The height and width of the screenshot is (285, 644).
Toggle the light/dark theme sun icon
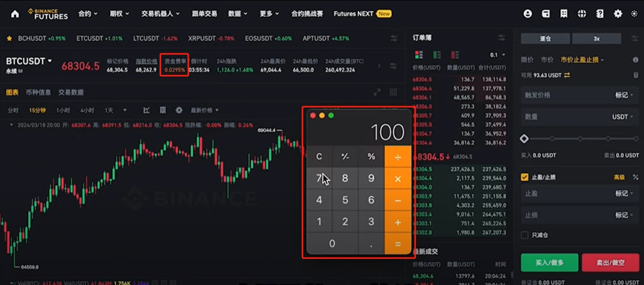pyautogui.click(x=634, y=14)
